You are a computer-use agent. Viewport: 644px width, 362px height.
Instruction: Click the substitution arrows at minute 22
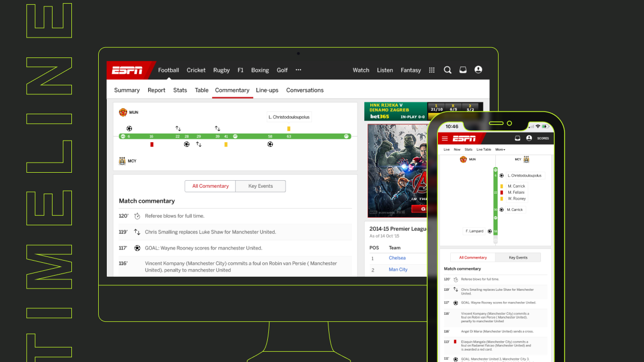[x=178, y=129]
